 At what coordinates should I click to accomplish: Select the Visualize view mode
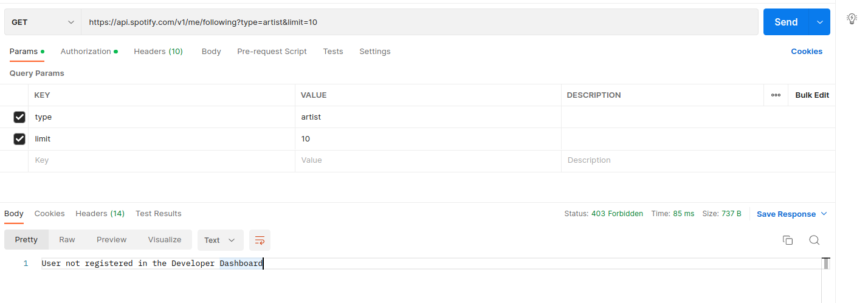165,240
